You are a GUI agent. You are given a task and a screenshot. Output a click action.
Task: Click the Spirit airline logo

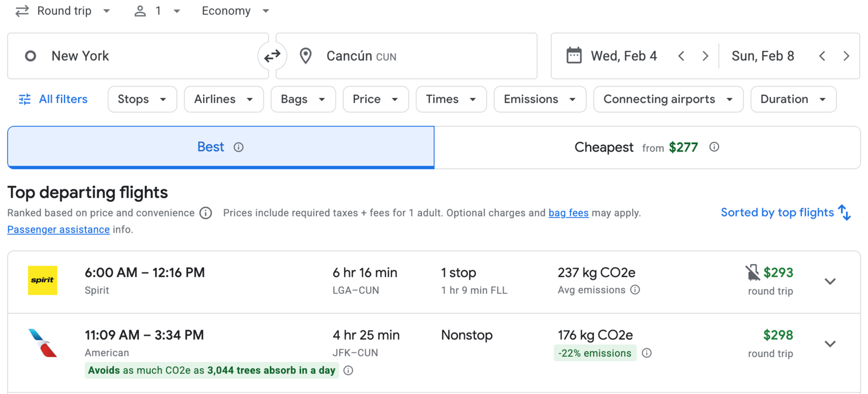point(42,280)
